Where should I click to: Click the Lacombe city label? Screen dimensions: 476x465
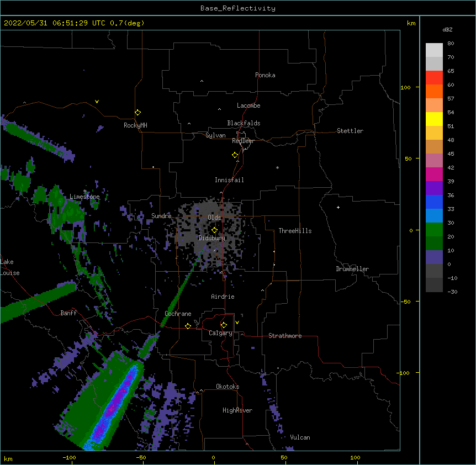[248, 105]
